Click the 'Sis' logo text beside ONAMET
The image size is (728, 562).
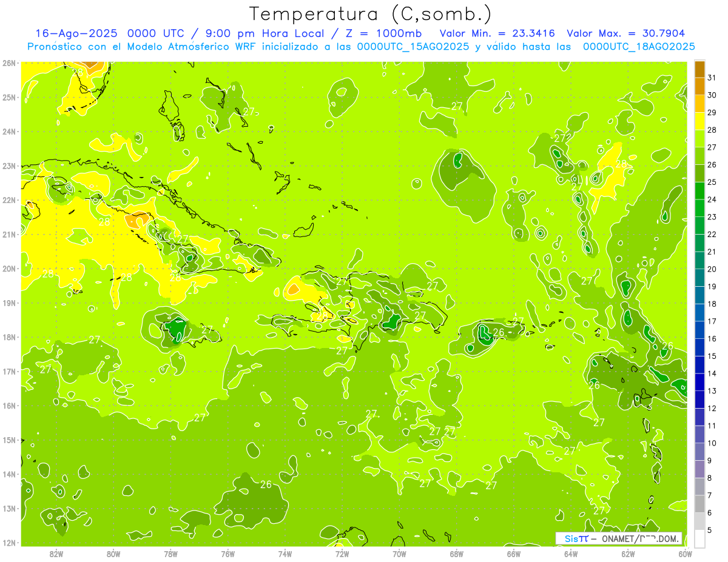(571, 538)
